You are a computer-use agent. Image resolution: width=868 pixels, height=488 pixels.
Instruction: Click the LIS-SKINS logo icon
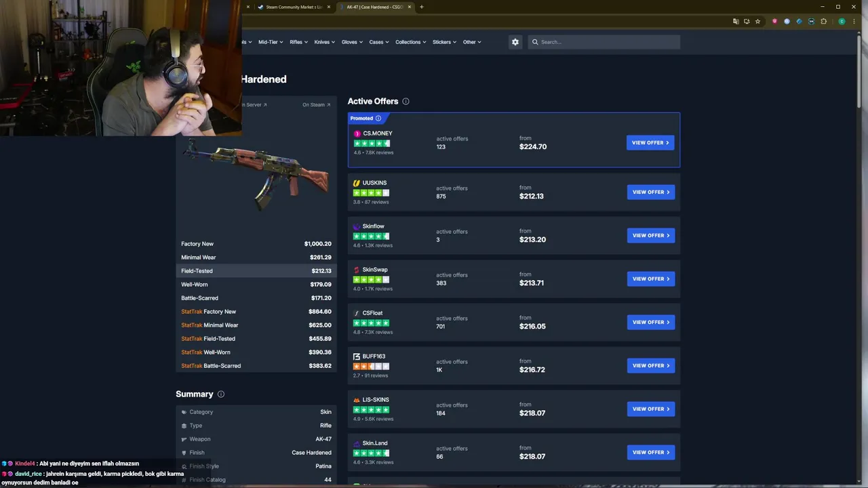tap(357, 400)
